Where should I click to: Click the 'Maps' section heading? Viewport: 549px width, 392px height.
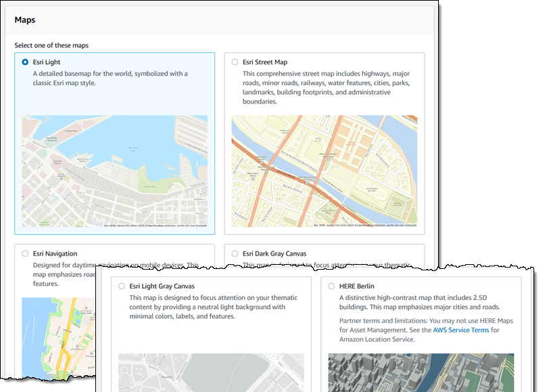coord(25,20)
